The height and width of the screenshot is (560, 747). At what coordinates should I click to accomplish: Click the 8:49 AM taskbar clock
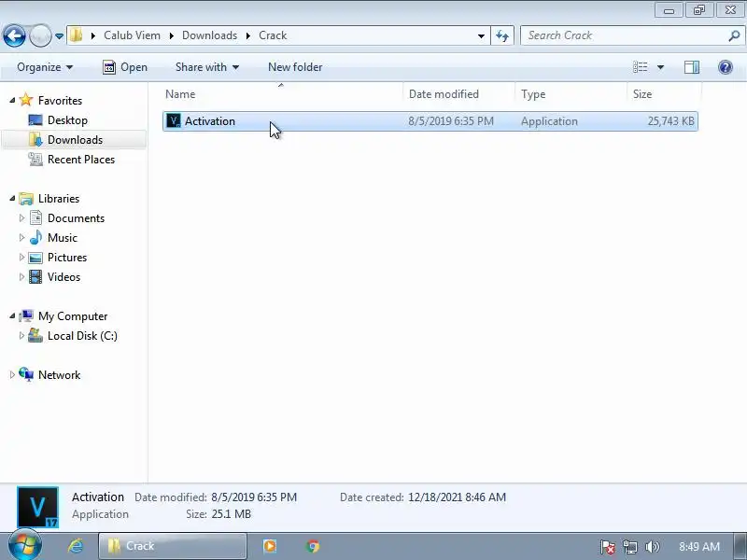[698, 546]
